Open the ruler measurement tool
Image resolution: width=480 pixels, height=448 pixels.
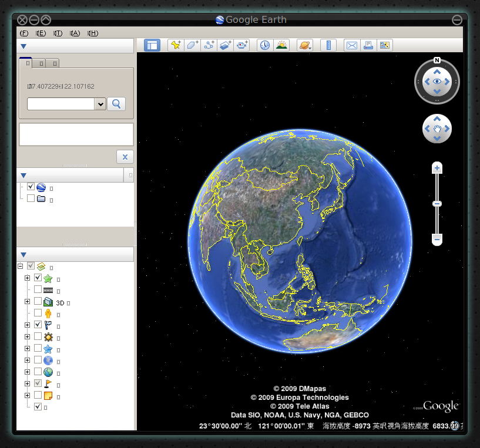328,45
